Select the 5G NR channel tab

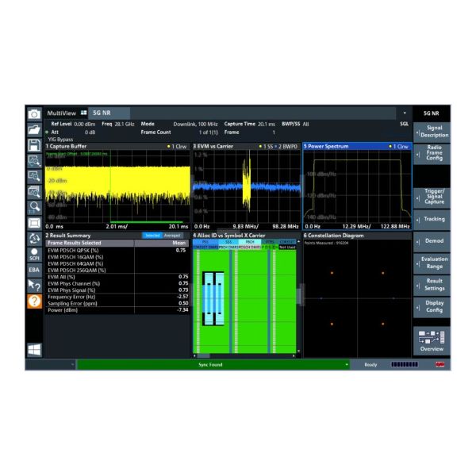(101, 114)
